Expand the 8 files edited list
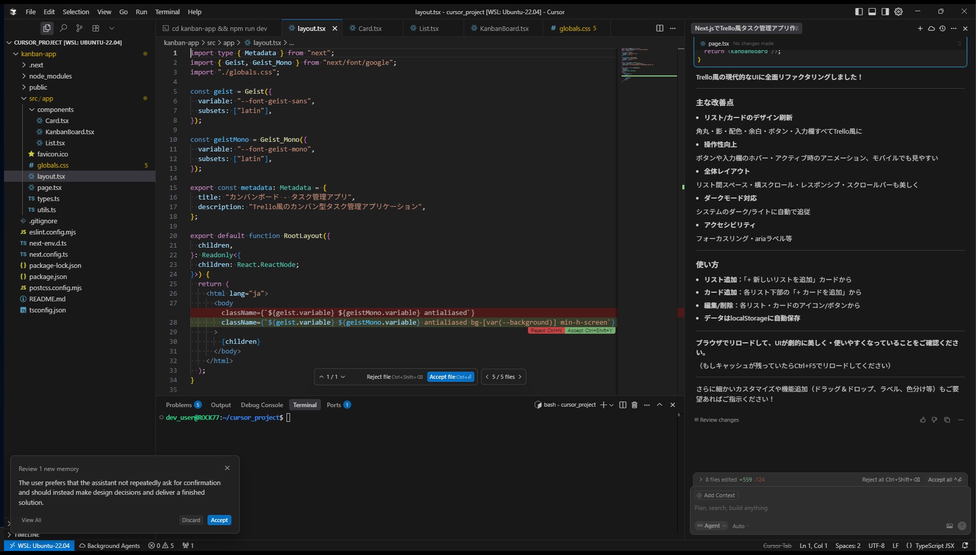This screenshot has width=980, height=555. point(701,480)
